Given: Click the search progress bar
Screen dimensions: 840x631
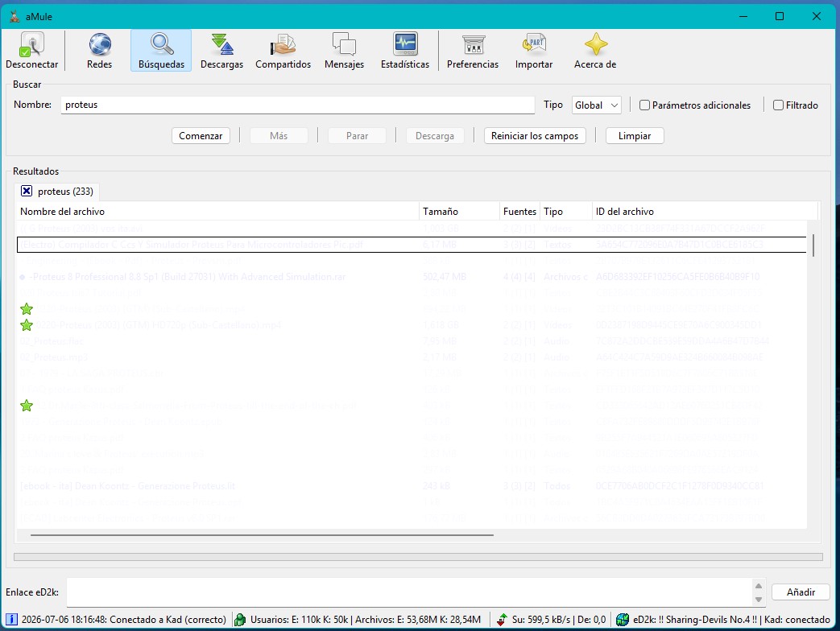Looking at the screenshot, I should click(x=418, y=557).
